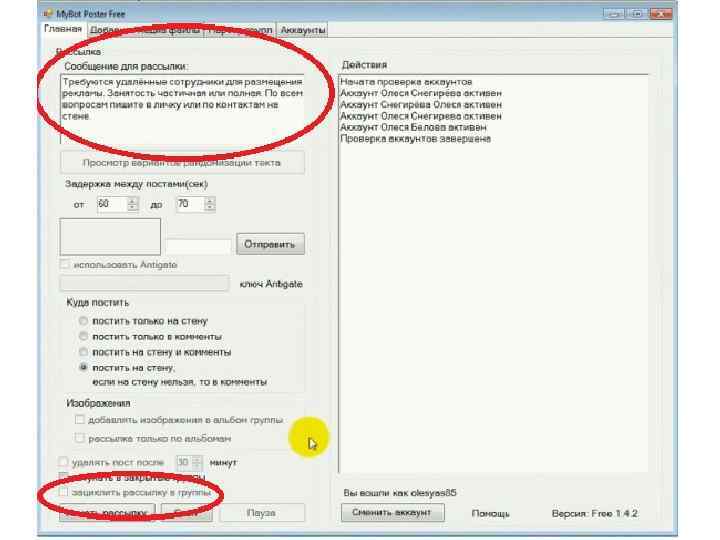Click log line 'Аккаунт Снегирёва Олеся активен'
This screenshot has height=540, width=720.
point(421,105)
